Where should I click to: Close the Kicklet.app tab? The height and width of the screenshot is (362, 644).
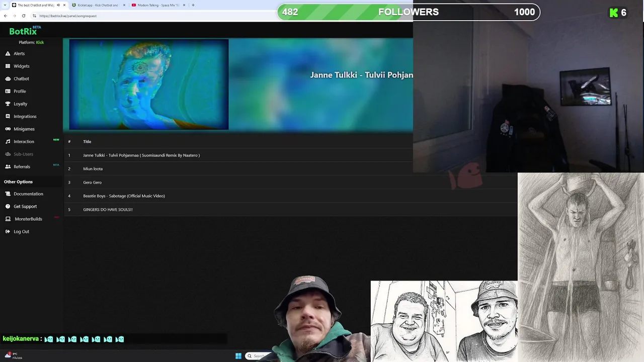point(124,5)
